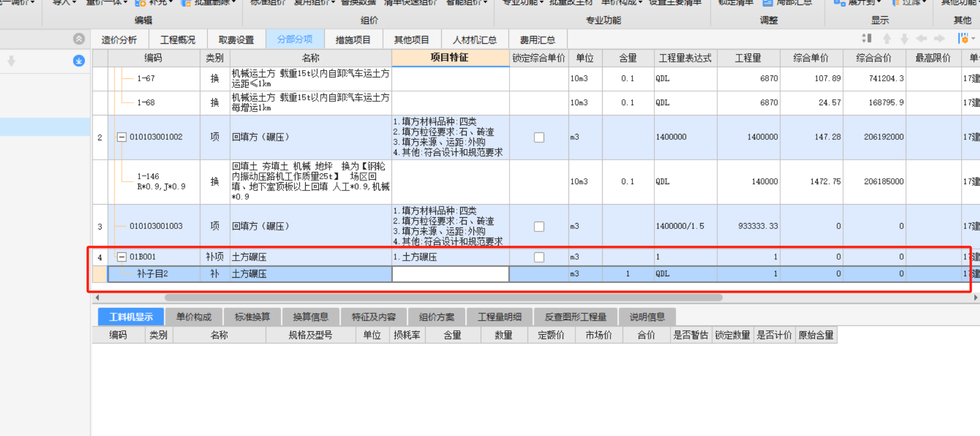This screenshot has height=436, width=980.
Task: Tick lock-price checkbox for item 01B001
Action: pos(539,257)
